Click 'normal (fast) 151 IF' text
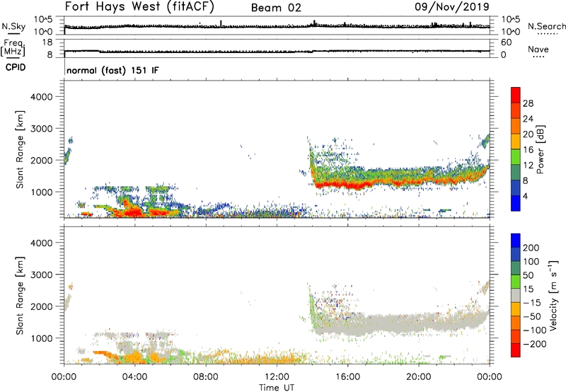The image size is (566, 392). pyautogui.click(x=112, y=70)
